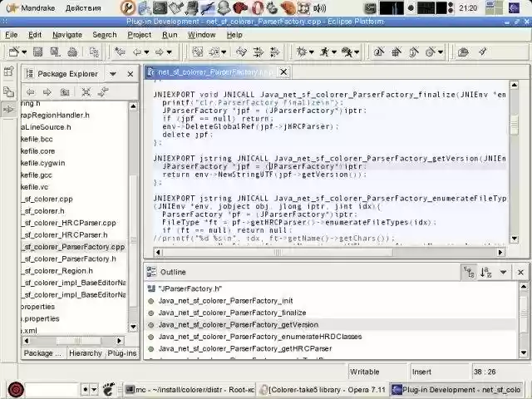
Task: Select Java_net_sf_colorer_ParserFactory_init in Outline
Action: [x=225, y=301]
